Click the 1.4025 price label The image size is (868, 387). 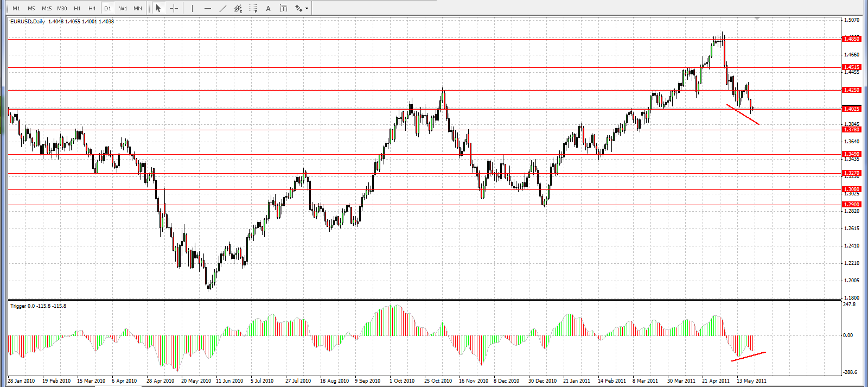click(851, 109)
